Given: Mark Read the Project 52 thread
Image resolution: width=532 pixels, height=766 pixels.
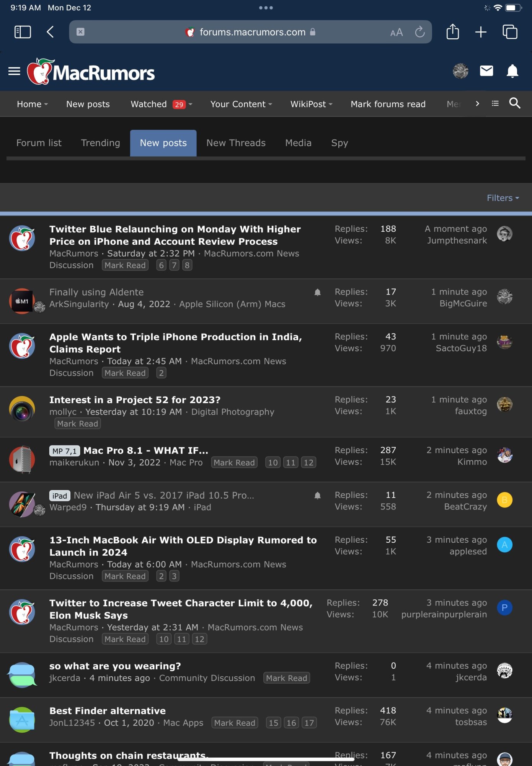Looking at the screenshot, I should (x=78, y=424).
